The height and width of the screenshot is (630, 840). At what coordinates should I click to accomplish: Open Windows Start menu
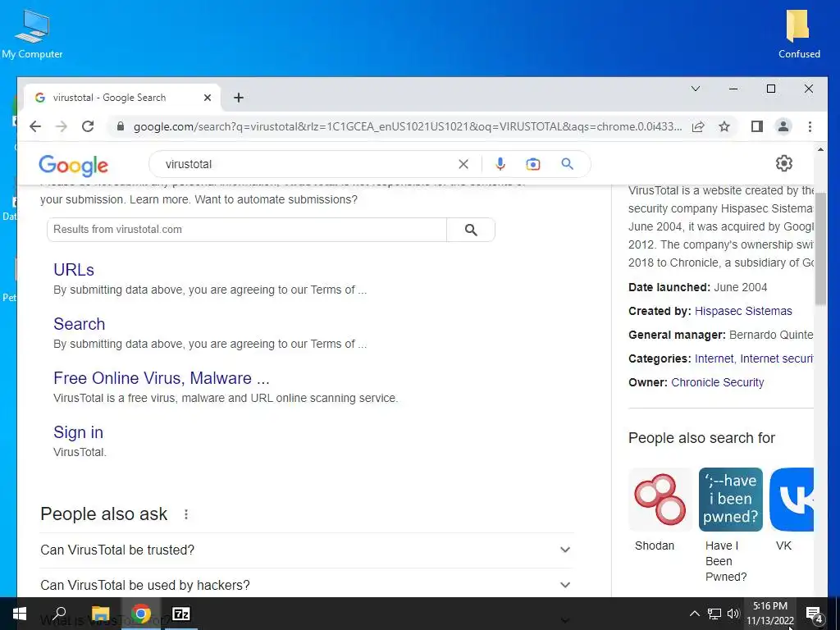tap(20, 614)
